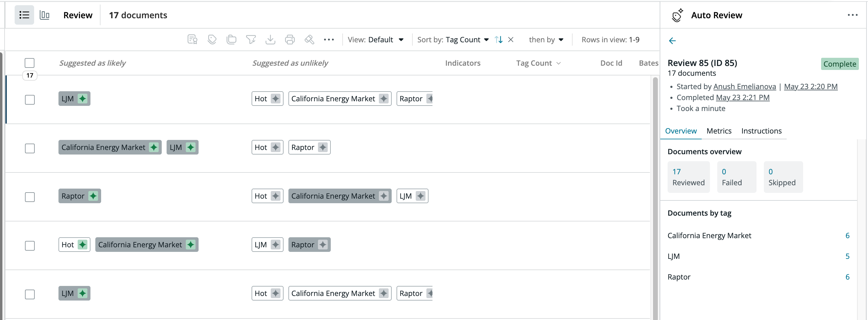Click the Rows in view: 1-9 text

click(610, 40)
